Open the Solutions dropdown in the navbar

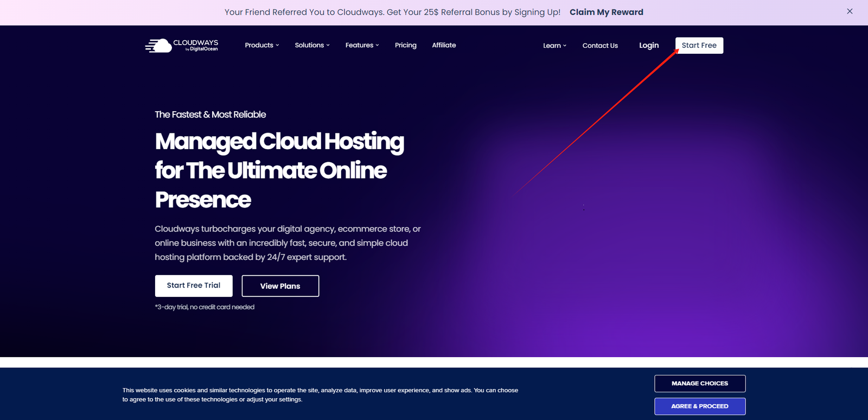[x=312, y=45]
